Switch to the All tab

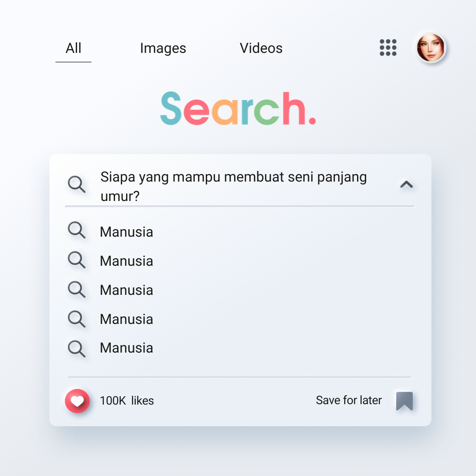(x=74, y=48)
